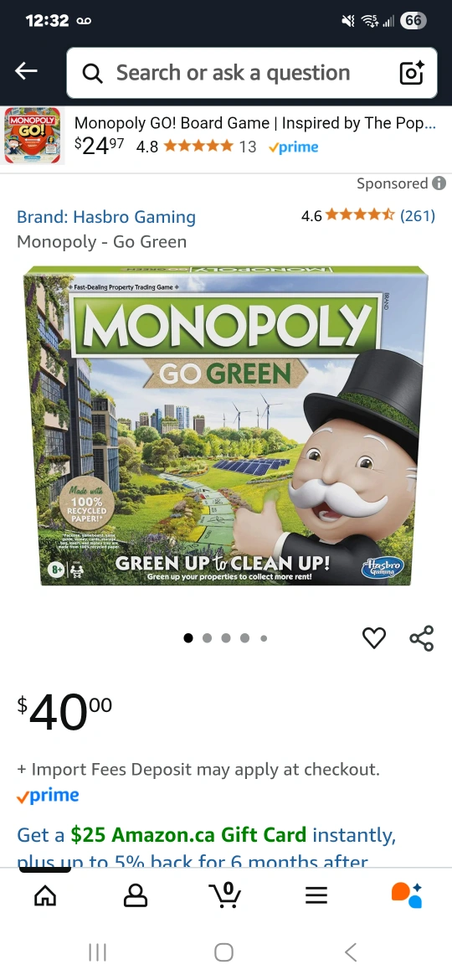View shopping cart
The image size is (452, 980).
[225, 895]
